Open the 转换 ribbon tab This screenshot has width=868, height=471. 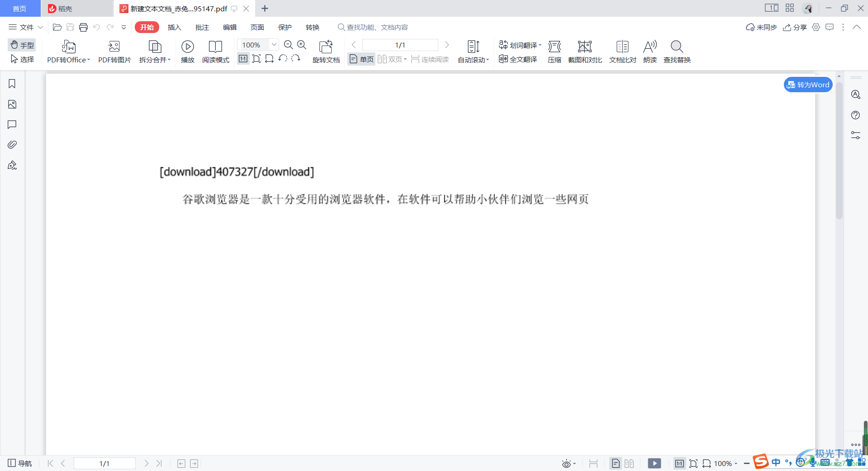click(x=313, y=27)
